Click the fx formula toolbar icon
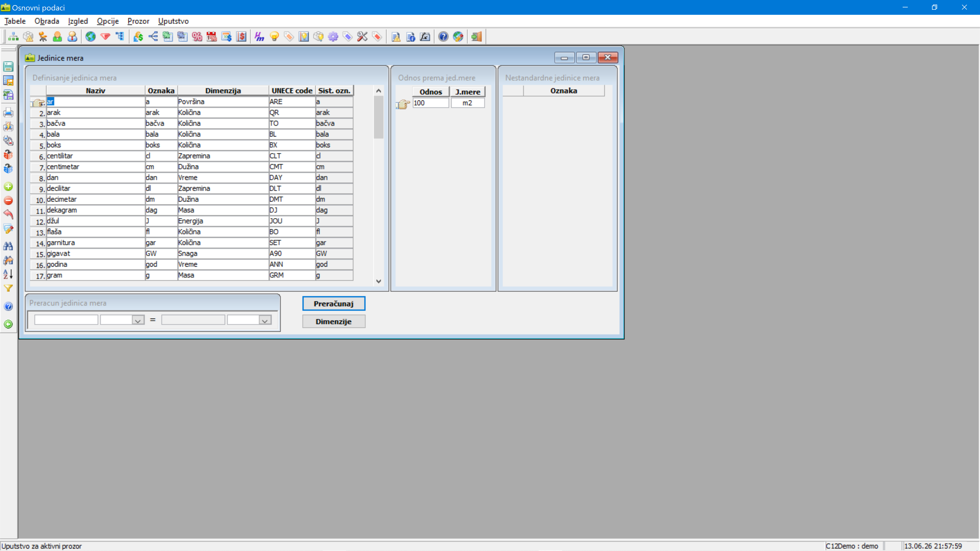 [425, 36]
